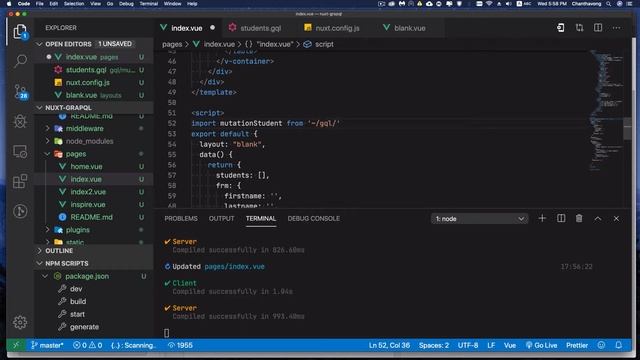
Task: Click the editor vertical scrollbar thumb
Action: pyautogui.click(x=627, y=129)
